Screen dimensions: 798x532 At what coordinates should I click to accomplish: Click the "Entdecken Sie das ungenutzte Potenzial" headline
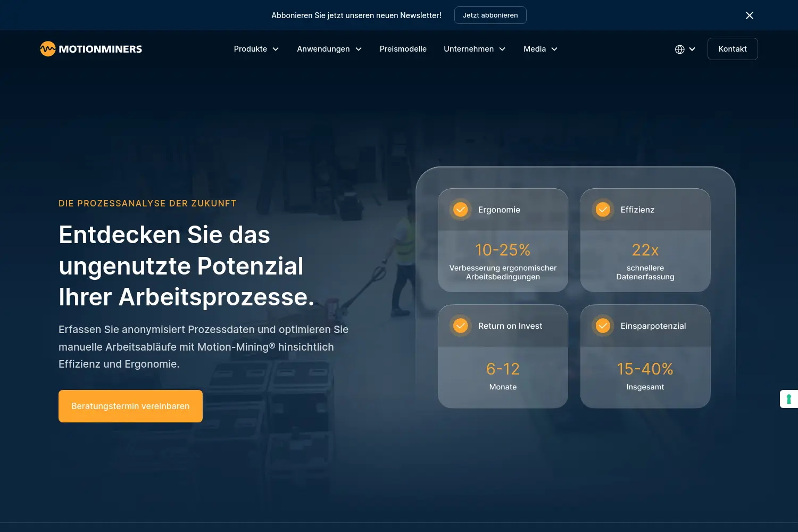coord(186,265)
